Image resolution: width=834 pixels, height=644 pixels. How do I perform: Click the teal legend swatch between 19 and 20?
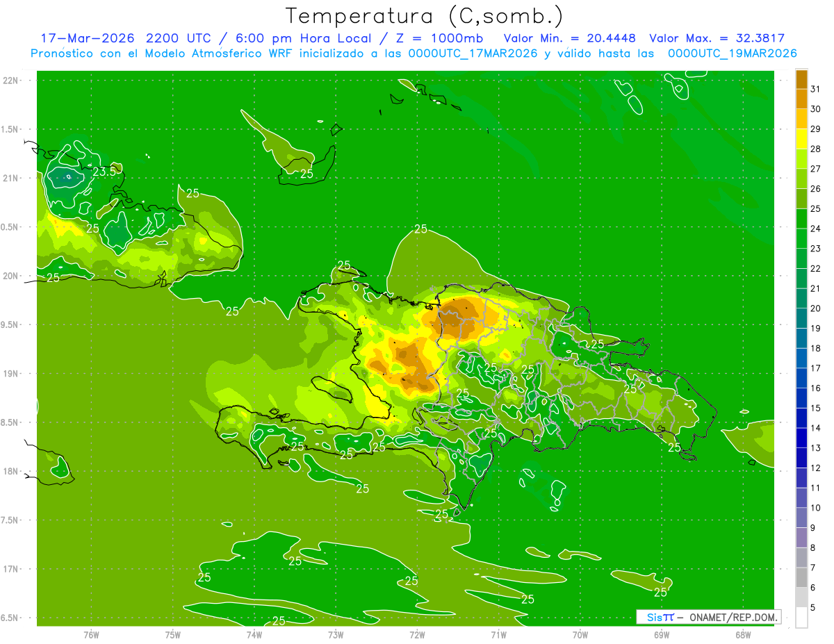(801, 318)
